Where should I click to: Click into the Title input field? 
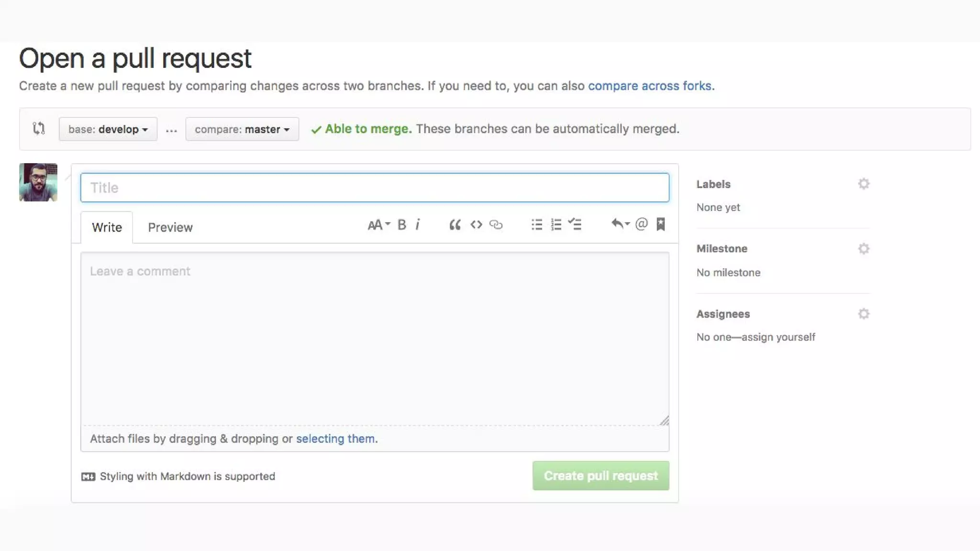(x=375, y=187)
